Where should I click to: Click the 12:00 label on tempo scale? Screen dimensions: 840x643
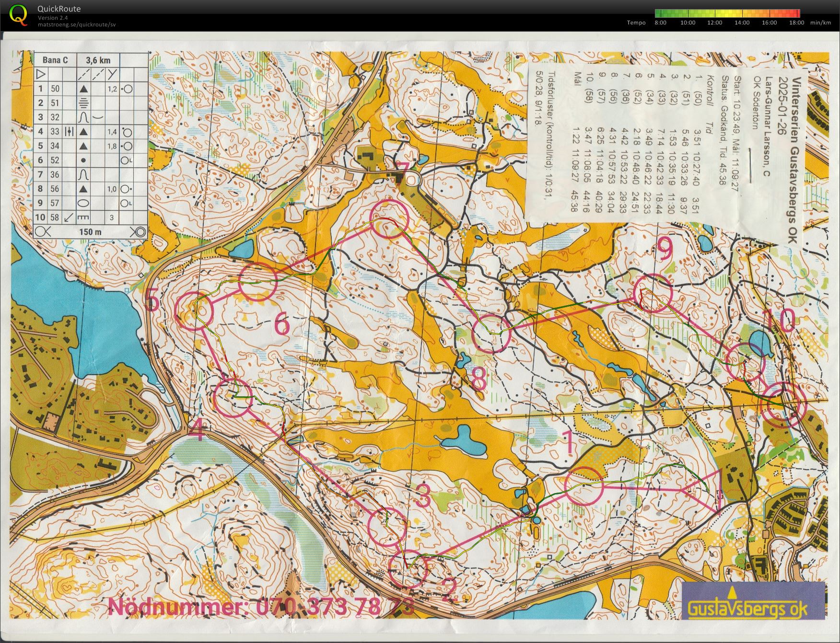(x=714, y=23)
